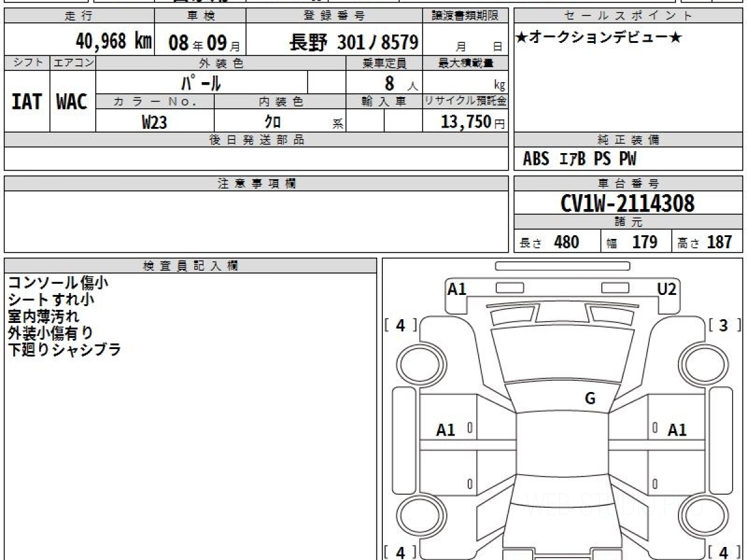Select the A1 mark beside the headlights

pos(457,289)
